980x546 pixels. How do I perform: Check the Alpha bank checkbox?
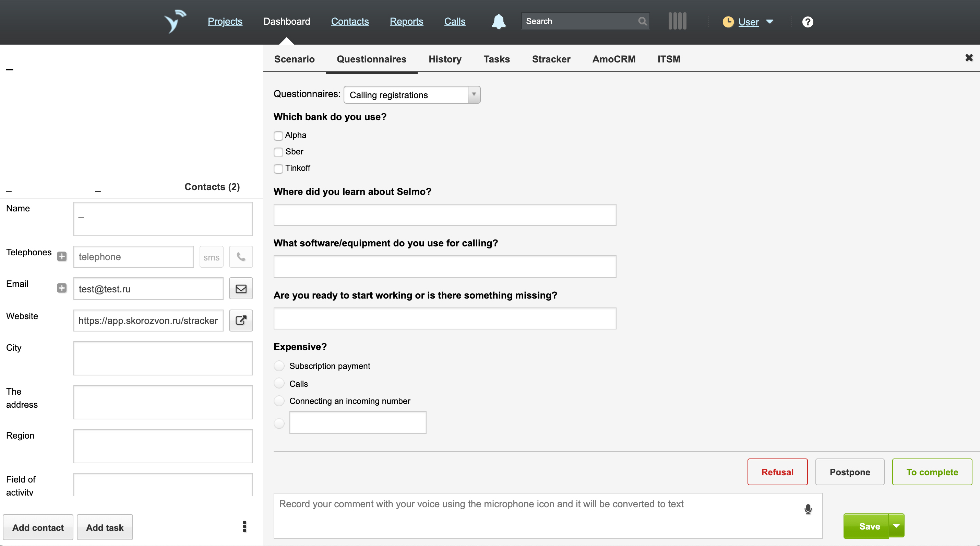pyautogui.click(x=278, y=136)
